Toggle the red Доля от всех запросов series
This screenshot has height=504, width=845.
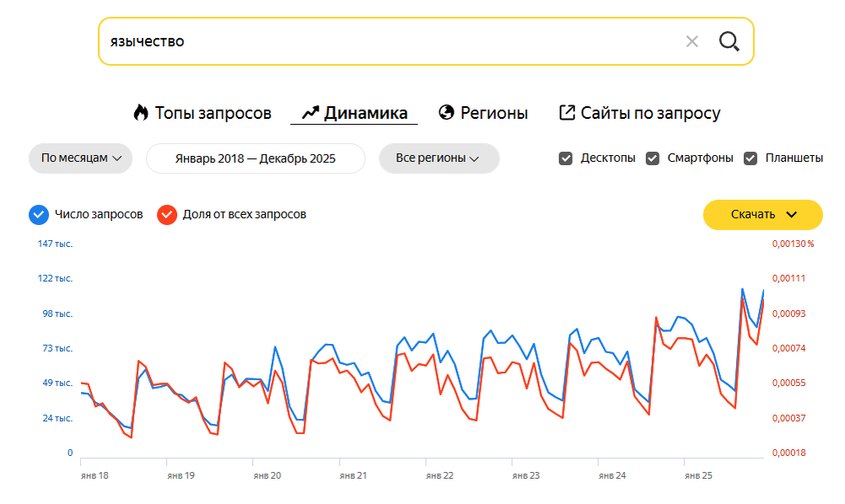coord(166,215)
